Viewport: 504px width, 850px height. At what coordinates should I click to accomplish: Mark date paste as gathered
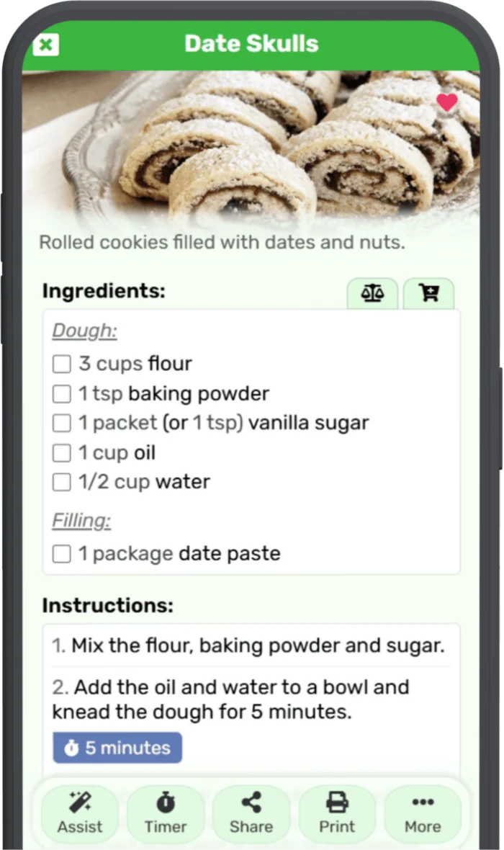61,553
